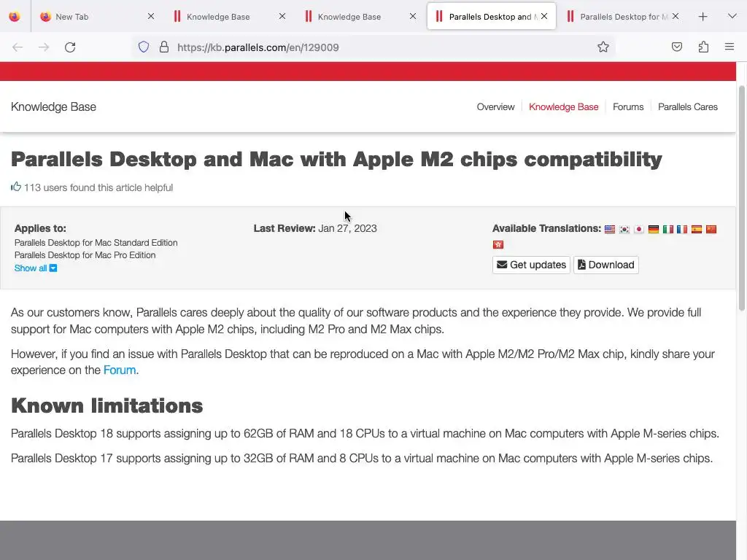This screenshot has width=747, height=560.
Task: Go back to the previous page
Action: coord(18,47)
